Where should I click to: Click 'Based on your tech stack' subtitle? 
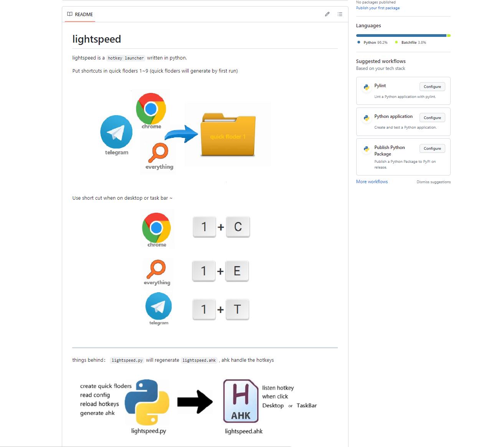click(380, 68)
